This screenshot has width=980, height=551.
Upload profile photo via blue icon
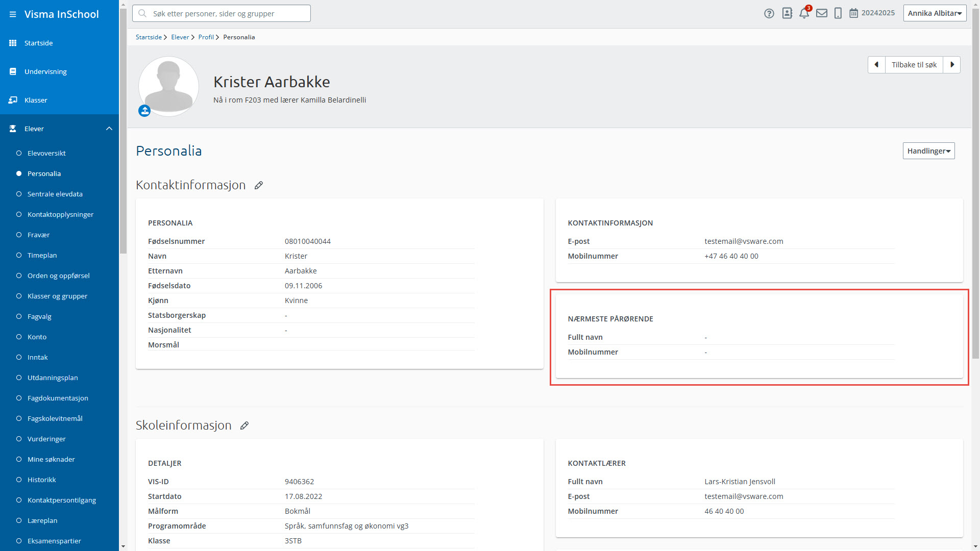pos(144,111)
